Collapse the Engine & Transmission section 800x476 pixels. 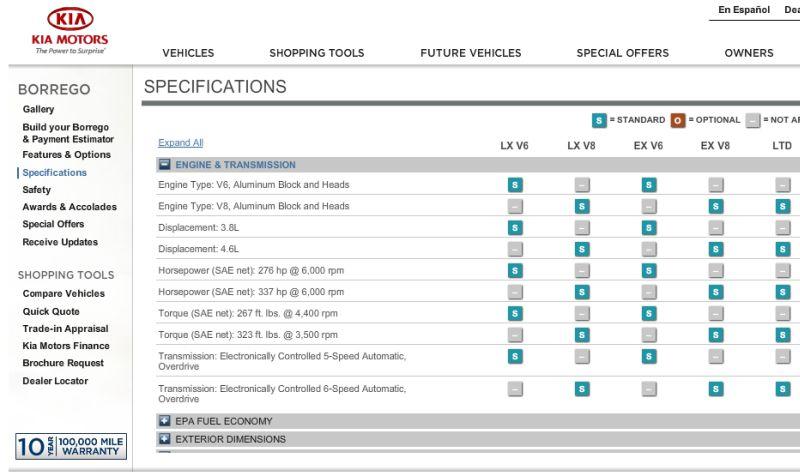[165, 165]
